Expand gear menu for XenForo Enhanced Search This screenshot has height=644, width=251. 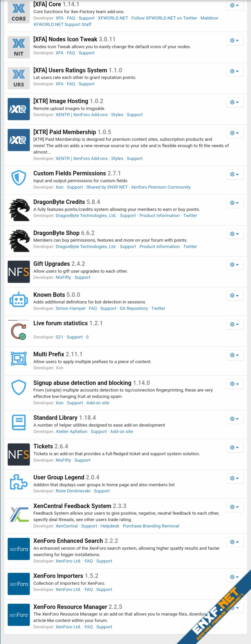point(234,542)
